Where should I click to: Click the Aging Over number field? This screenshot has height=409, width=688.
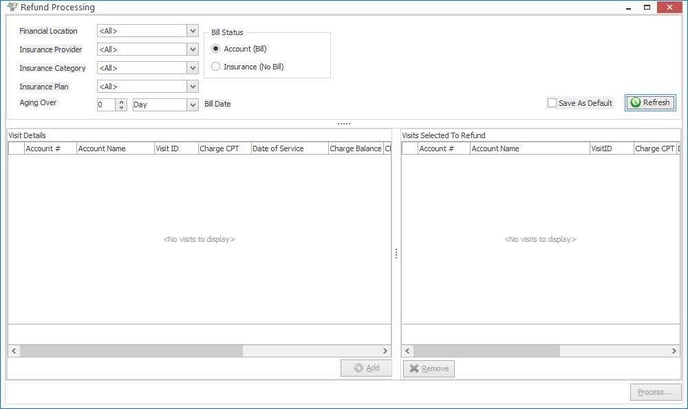coord(106,104)
